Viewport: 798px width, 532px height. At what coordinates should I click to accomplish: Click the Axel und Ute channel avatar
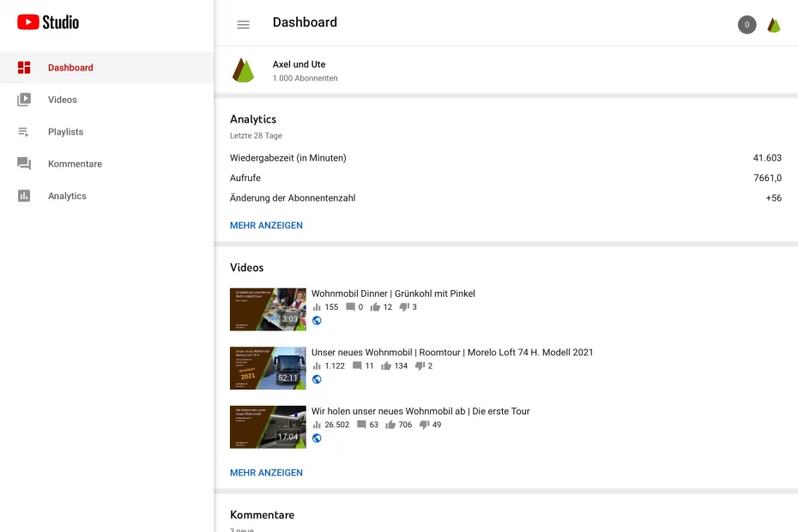(243, 70)
